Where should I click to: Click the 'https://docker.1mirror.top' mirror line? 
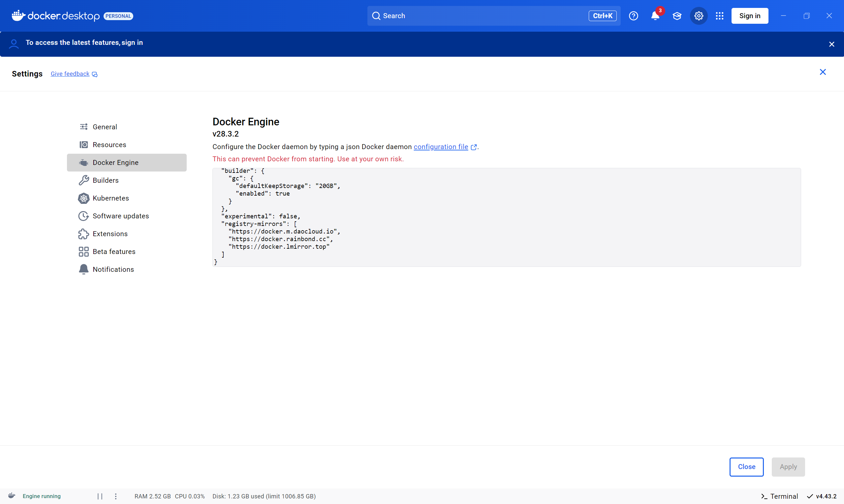pos(279,247)
